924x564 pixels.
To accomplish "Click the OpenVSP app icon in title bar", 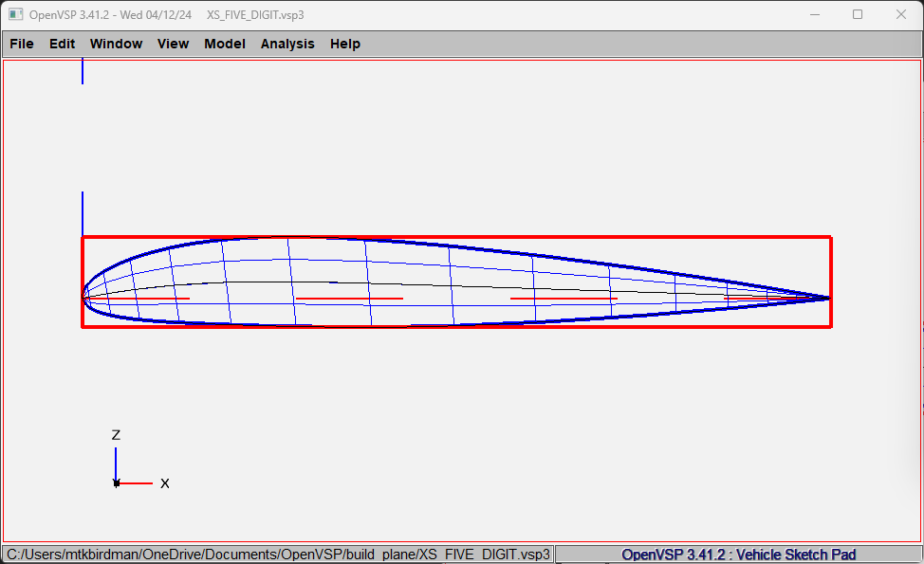I will click(x=16, y=15).
